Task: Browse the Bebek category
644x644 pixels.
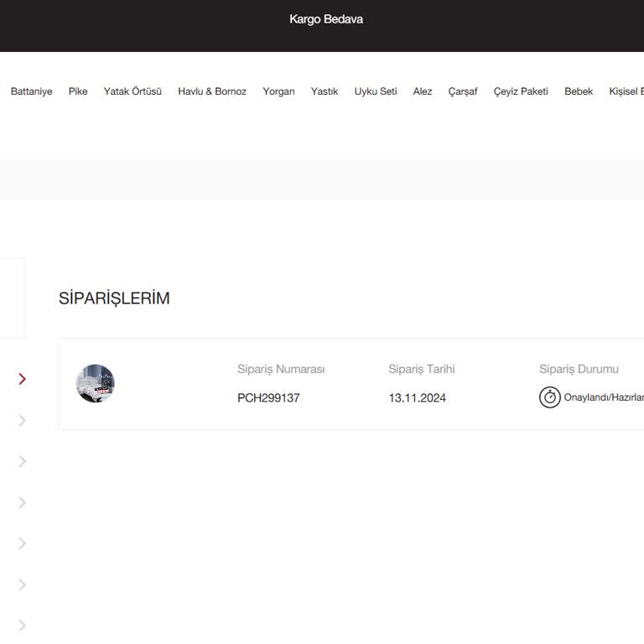Action: point(579,91)
